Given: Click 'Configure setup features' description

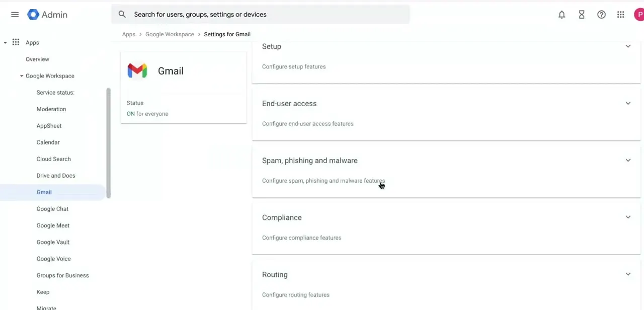Looking at the screenshot, I should [x=294, y=66].
